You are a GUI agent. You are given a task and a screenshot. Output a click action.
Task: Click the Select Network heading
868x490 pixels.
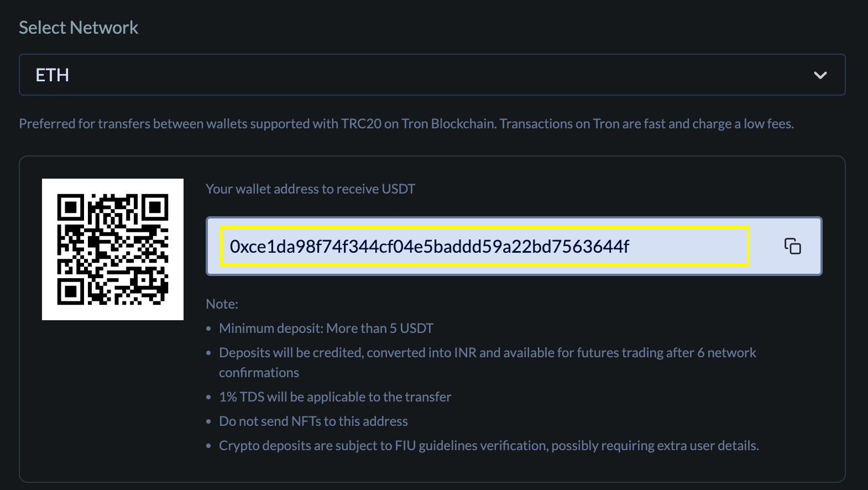(79, 28)
